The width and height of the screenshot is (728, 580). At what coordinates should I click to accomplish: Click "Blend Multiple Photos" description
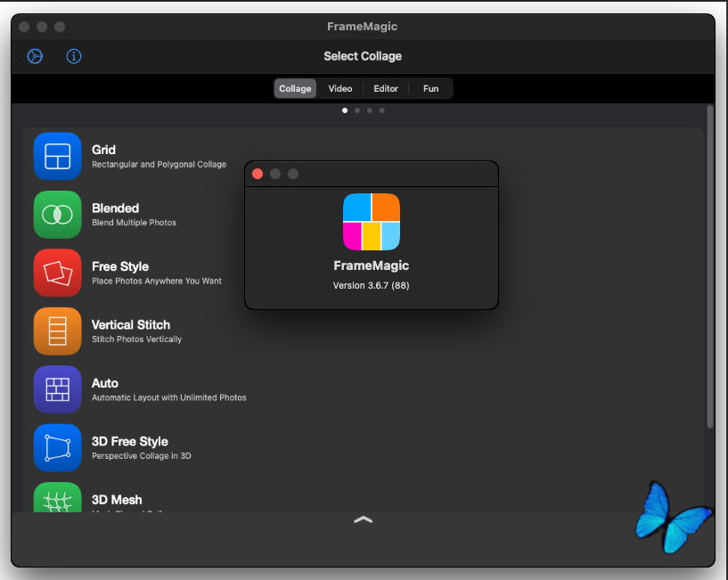coord(134,223)
